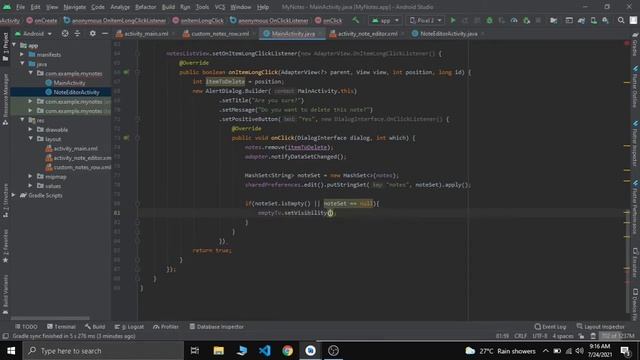Viewport: 640px width, 360px height.
Task: Click Attach Debugger to Android Process icon
Action: [x=526, y=20]
